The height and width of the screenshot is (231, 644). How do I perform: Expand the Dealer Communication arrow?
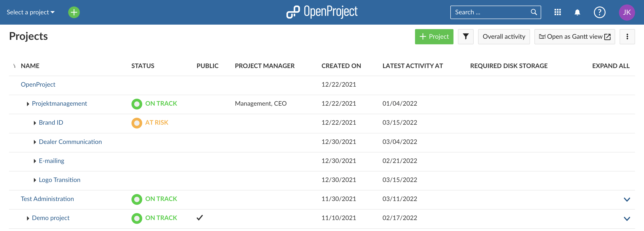coord(35,142)
